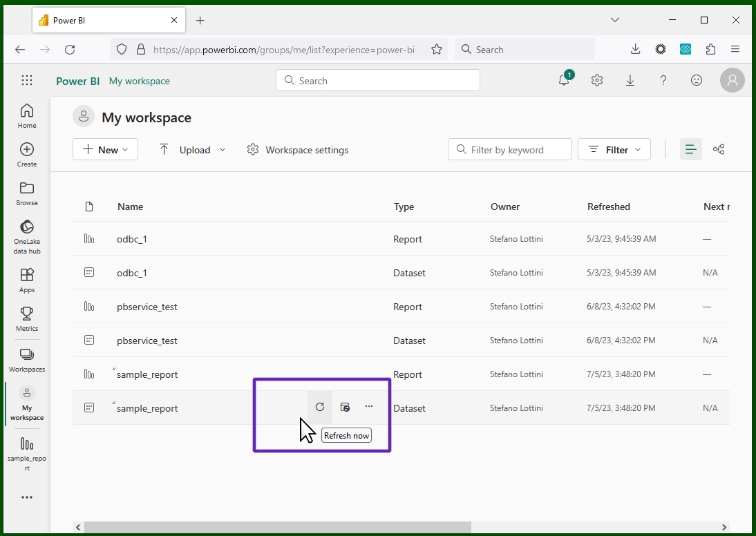
Task: Click the file icon column header
Action: [x=88, y=207]
